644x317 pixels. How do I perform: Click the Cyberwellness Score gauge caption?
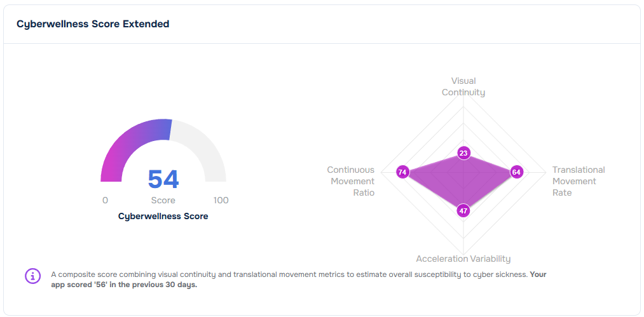coord(163,216)
